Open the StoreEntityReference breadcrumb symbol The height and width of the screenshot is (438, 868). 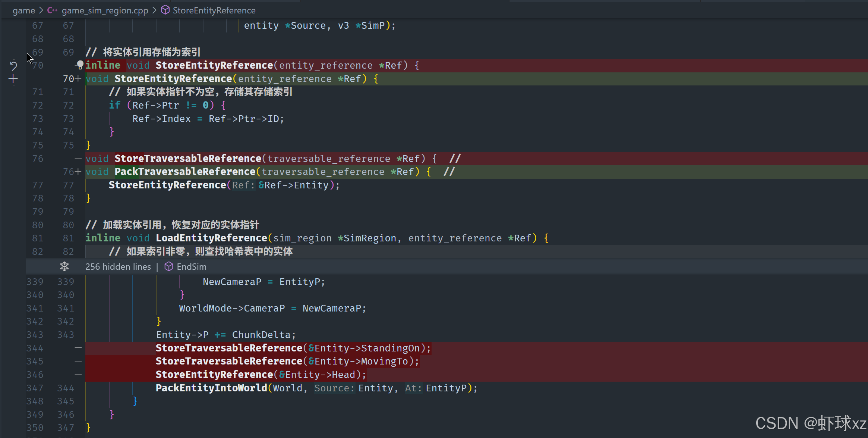214,10
